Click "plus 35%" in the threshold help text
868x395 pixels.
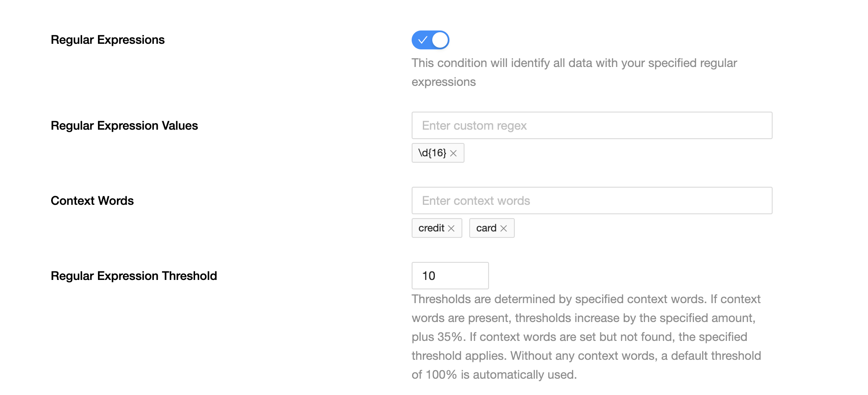click(437, 337)
